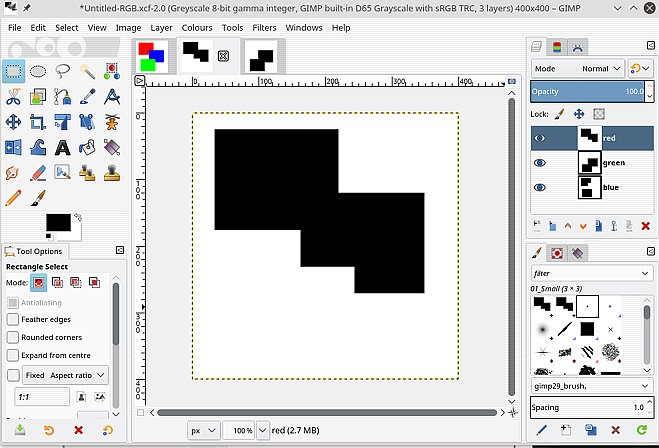Screen dimensions: 659x448
Task: Select the Measure tool
Action: pyautogui.click(x=112, y=97)
